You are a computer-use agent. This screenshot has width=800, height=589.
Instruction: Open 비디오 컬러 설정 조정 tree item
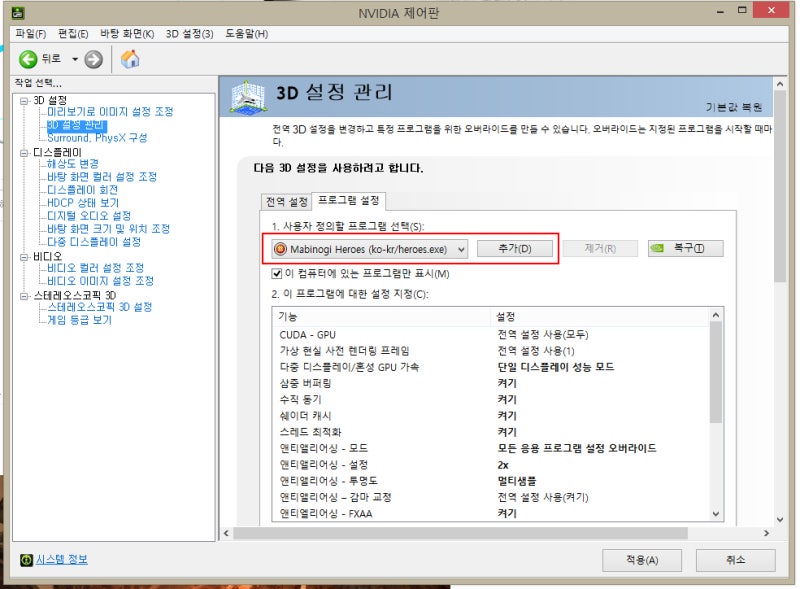(x=95, y=268)
